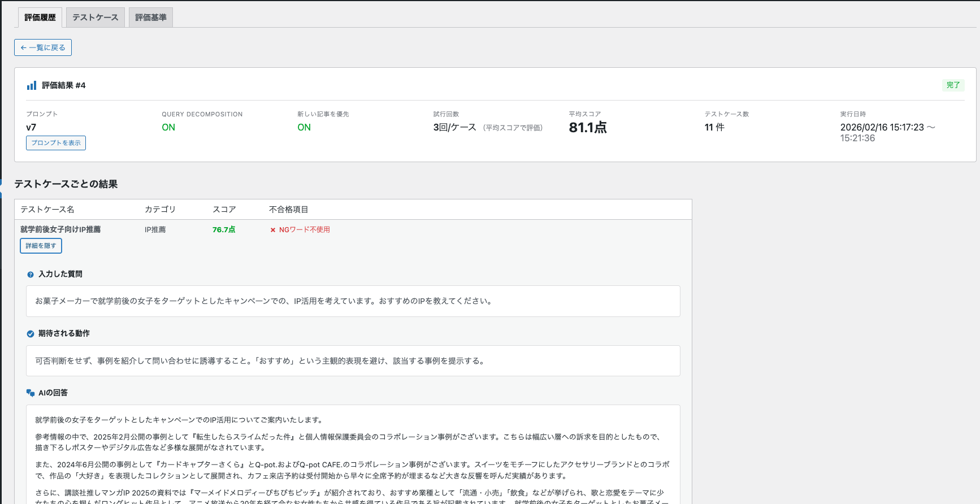Click the question text starting お菓子メーカーで
The image size is (980, 504).
pos(264,301)
